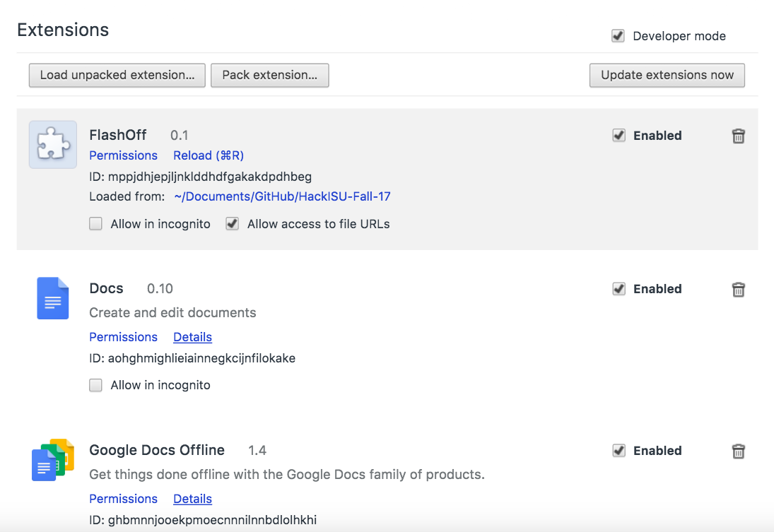Viewport: 774px width, 532px height.
Task: Uncheck Enabled for Docs extension
Action: [x=619, y=289]
